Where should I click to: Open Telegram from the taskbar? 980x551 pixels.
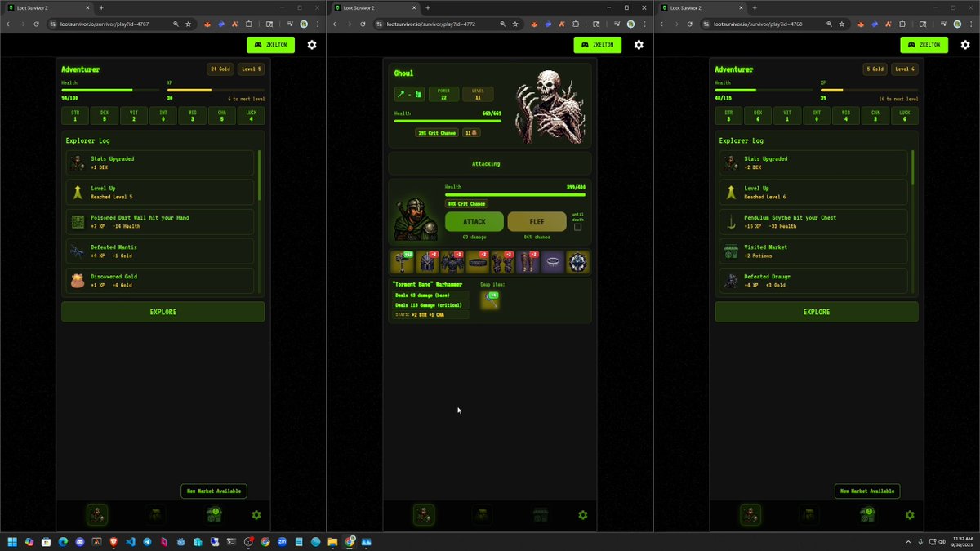[147, 541]
